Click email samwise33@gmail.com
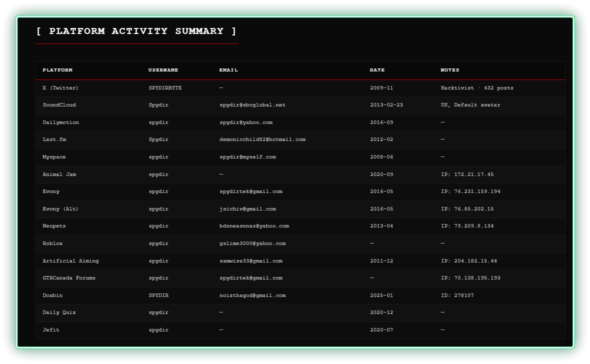 [251, 261]
